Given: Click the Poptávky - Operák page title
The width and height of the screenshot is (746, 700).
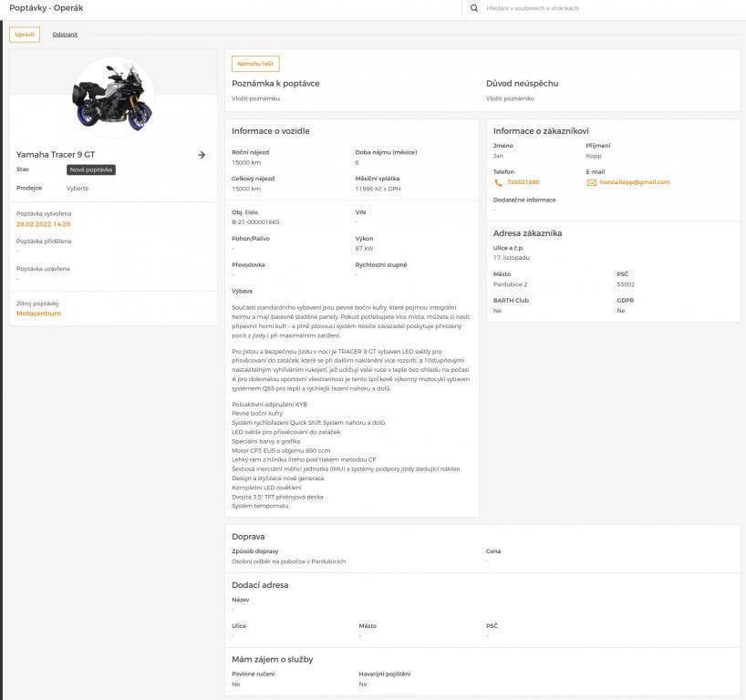Looking at the screenshot, I should pos(47,8).
